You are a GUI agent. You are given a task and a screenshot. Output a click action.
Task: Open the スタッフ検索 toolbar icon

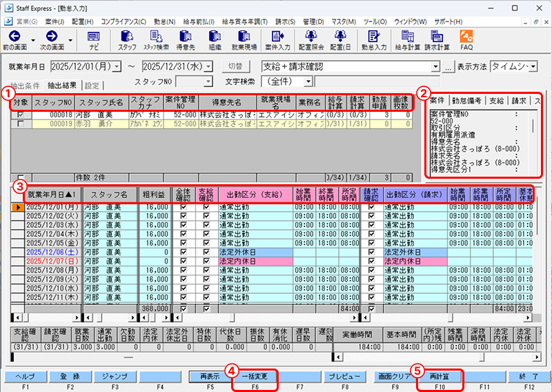[156, 36]
